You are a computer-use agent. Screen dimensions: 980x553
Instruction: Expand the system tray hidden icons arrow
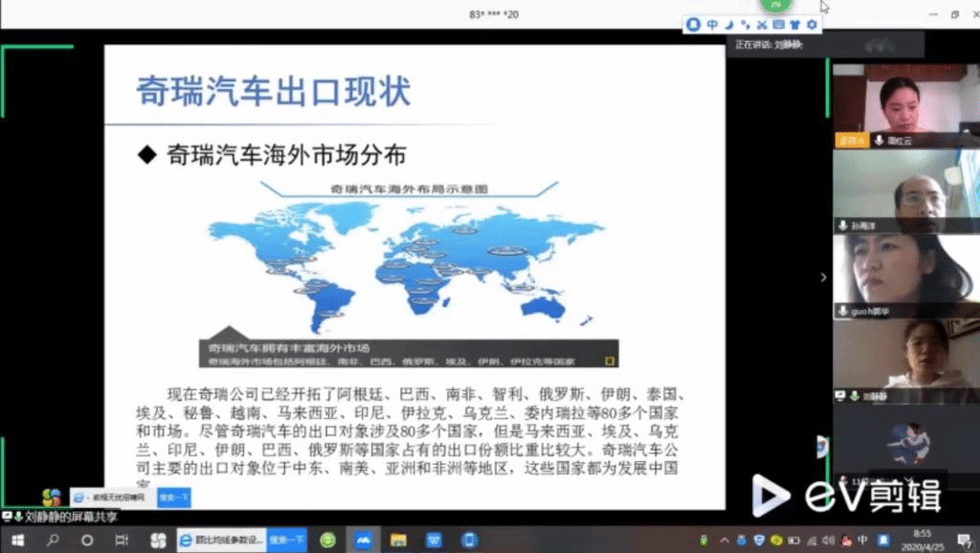tap(725, 541)
